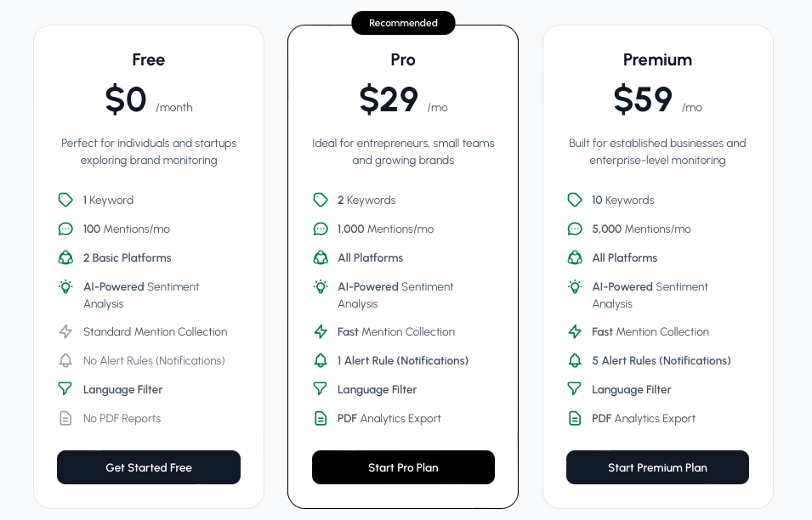The image size is (812, 520).
Task: Click the greyed document icon beside No PDF Reports
Action: (65, 418)
